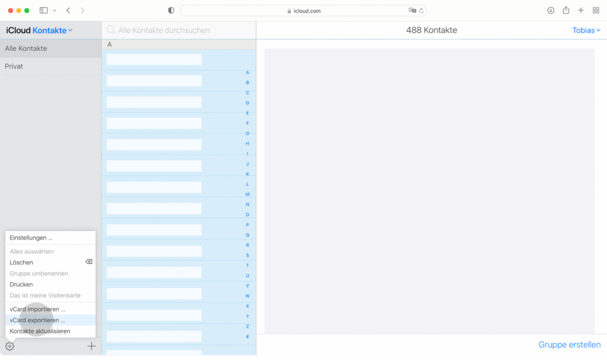This screenshot has width=607, height=364.
Task: Select vCard exportieren menu item
Action: [x=50, y=320]
